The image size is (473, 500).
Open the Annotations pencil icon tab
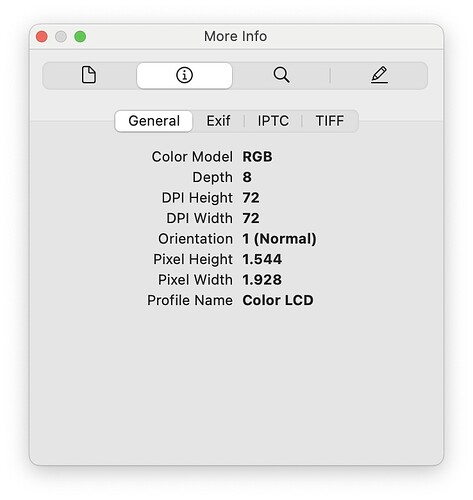click(x=379, y=75)
